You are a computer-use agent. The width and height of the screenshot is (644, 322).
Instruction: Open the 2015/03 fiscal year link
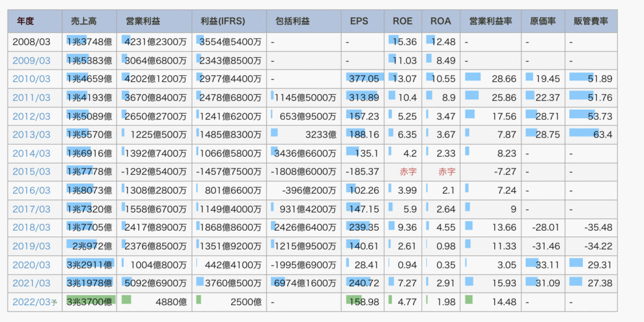(x=31, y=172)
